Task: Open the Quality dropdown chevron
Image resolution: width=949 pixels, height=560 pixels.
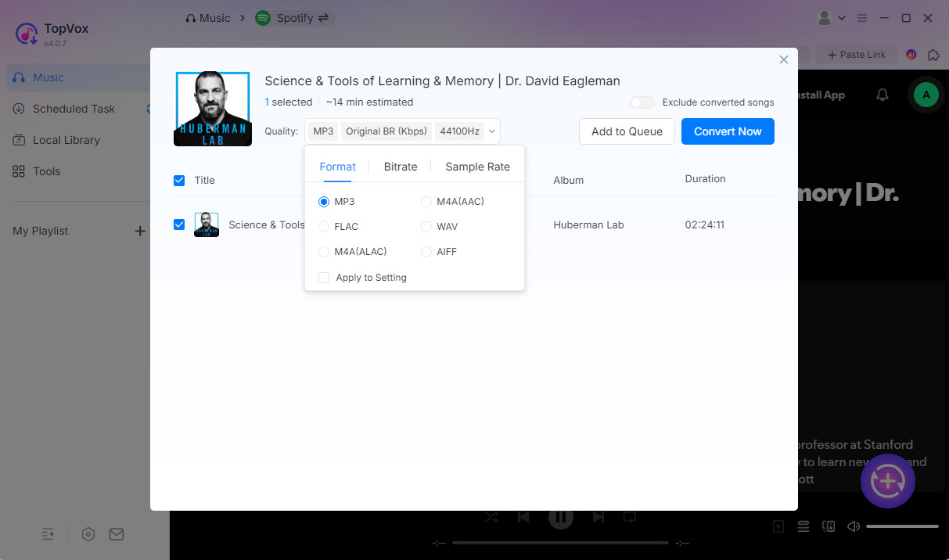Action: coord(491,131)
